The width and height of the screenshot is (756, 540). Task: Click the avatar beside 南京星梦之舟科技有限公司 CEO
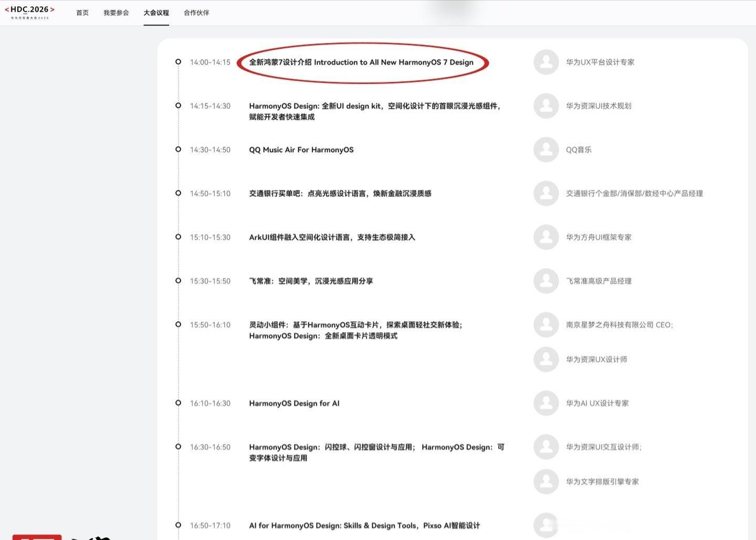[x=546, y=325]
